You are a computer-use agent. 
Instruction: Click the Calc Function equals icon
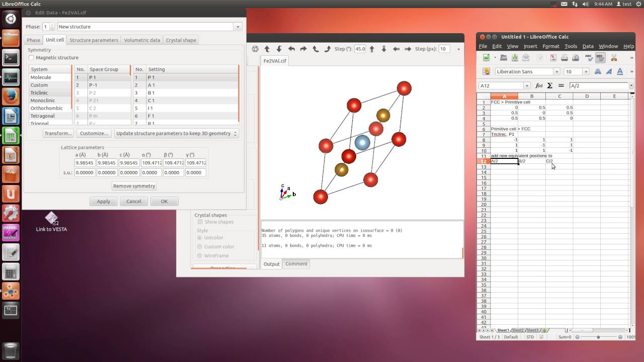click(x=561, y=85)
